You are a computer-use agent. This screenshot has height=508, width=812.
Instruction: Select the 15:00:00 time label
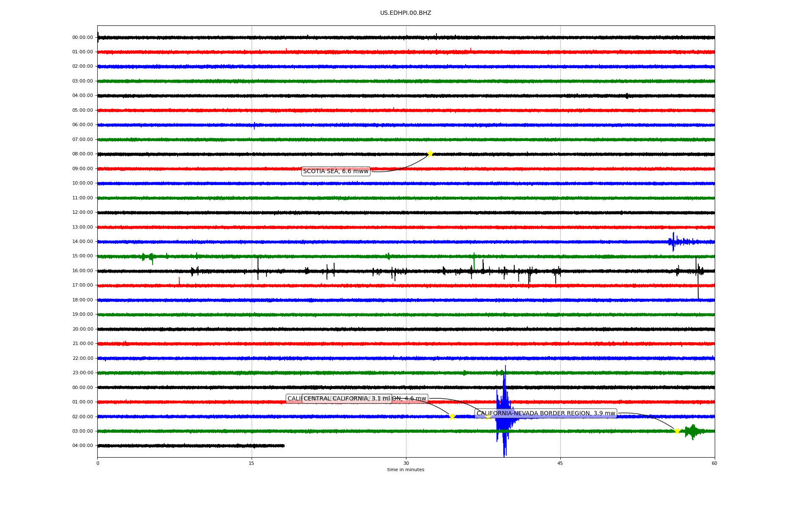(x=82, y=256)
